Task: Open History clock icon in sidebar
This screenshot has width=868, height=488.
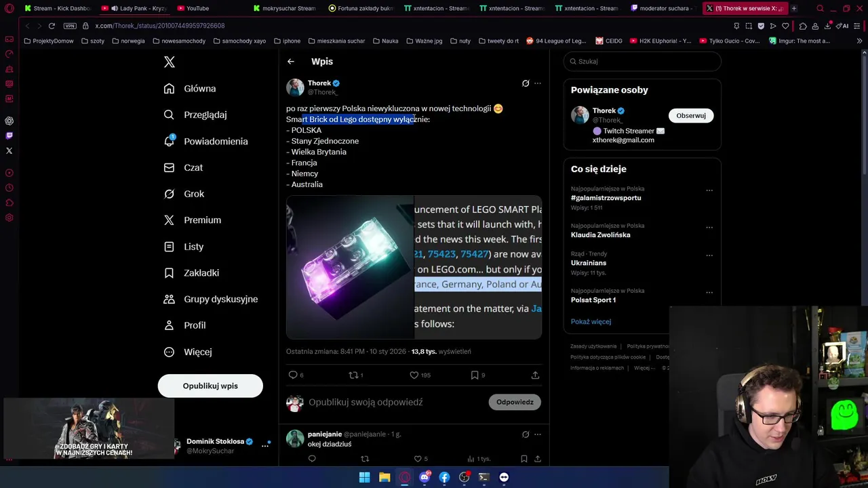Action: click(x=9, y=188)
